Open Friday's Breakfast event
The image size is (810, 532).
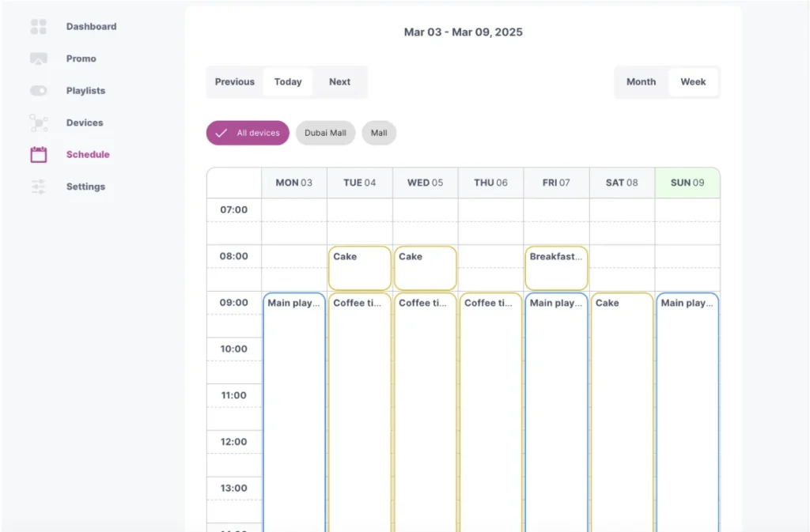(556, 268)
